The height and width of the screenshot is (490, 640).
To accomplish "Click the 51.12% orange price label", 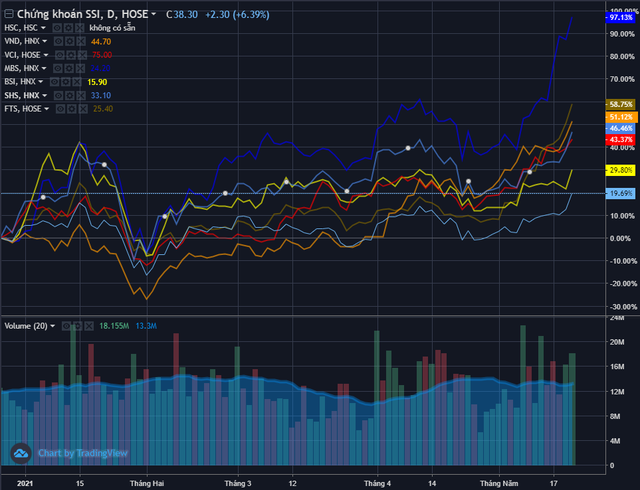I will point(620,117).
